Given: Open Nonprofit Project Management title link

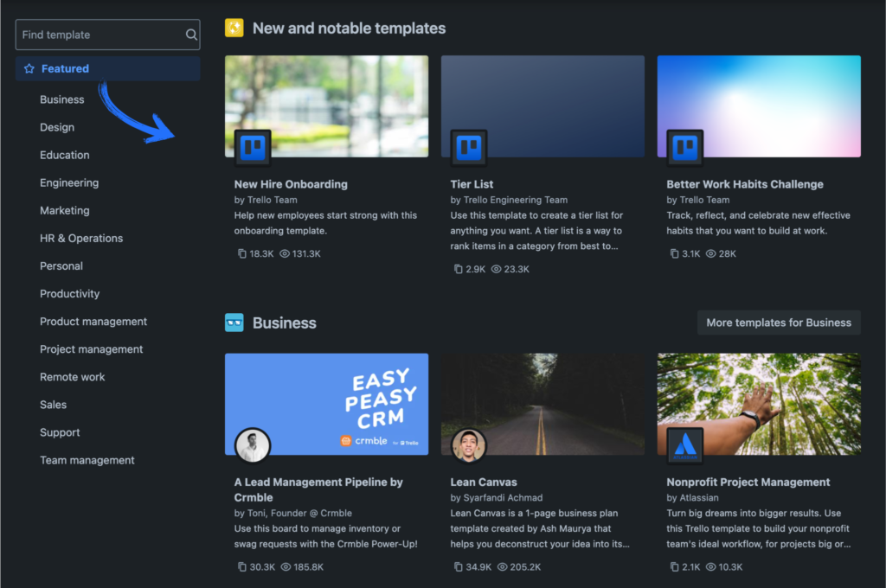Looking at the screenshot, I should pyautogui.click(x=748, y=482).
